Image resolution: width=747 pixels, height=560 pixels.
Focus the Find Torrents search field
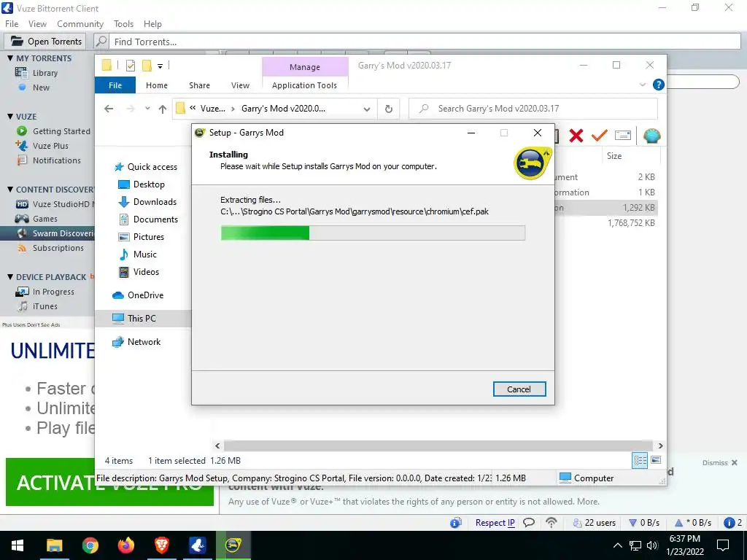[424, 42]
